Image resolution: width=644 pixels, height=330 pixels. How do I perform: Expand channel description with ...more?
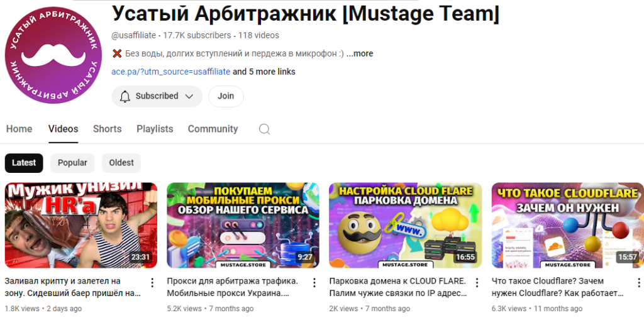[x=360, y=54]
